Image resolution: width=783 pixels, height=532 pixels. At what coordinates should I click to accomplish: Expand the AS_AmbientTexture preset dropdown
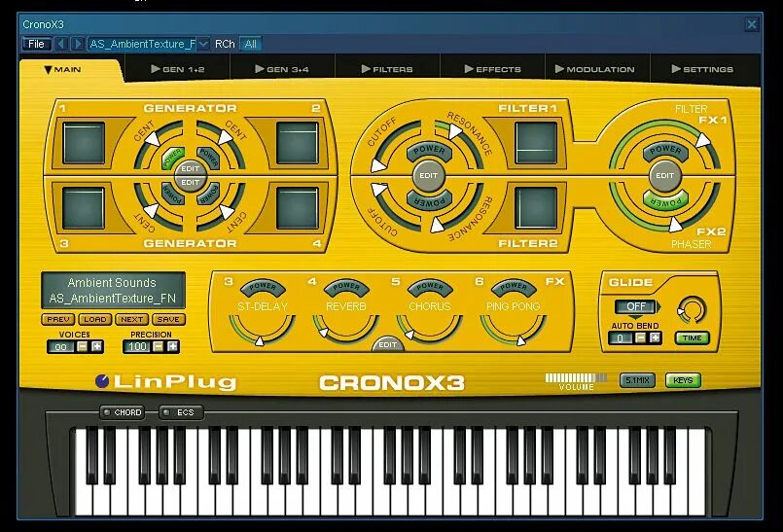(x=202, y=44)
